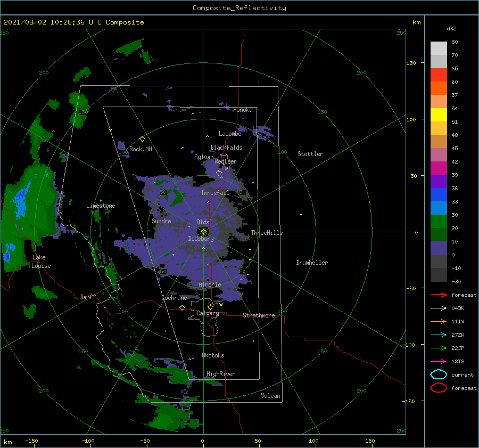Click the magenta 18TS arrow icon
This screenshot has width=479, height=448.
coord(439,362)
